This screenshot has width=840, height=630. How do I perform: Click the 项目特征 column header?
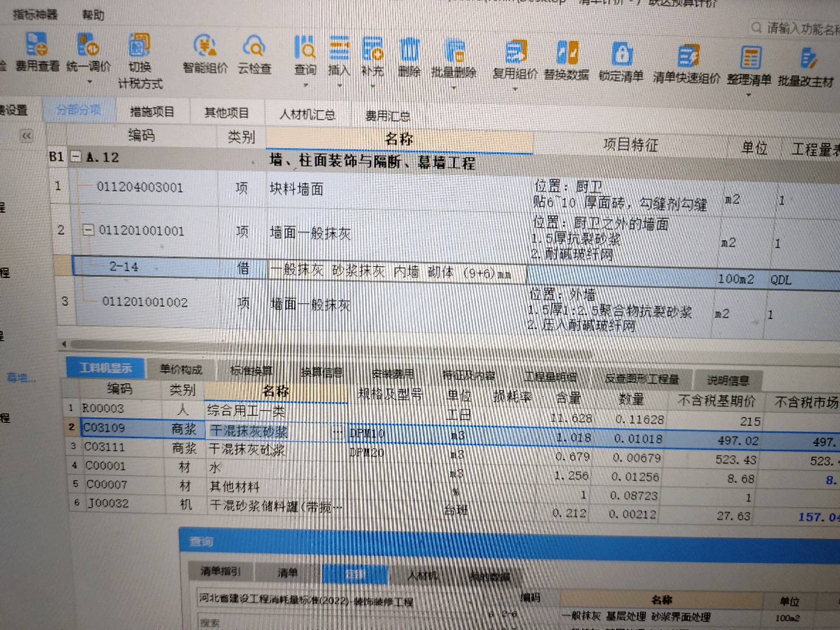click(x=630, y=144)
